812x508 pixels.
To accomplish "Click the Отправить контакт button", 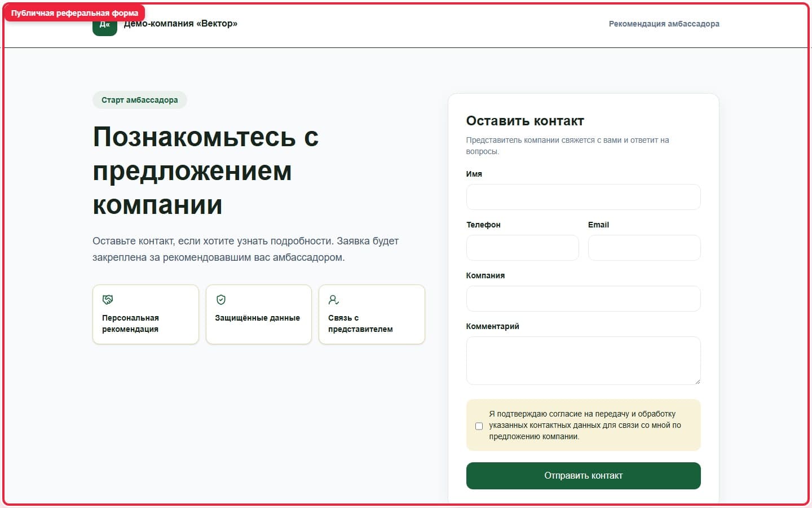I will coord(583,476).
